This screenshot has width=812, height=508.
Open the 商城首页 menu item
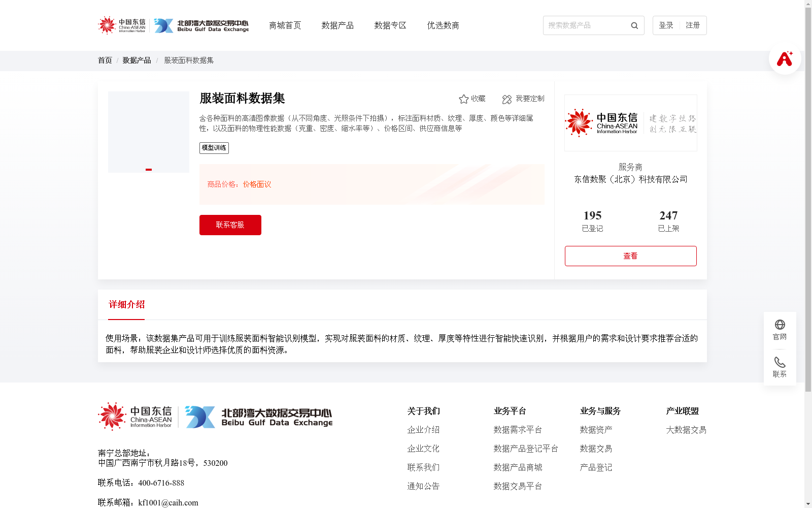[285, 25]
